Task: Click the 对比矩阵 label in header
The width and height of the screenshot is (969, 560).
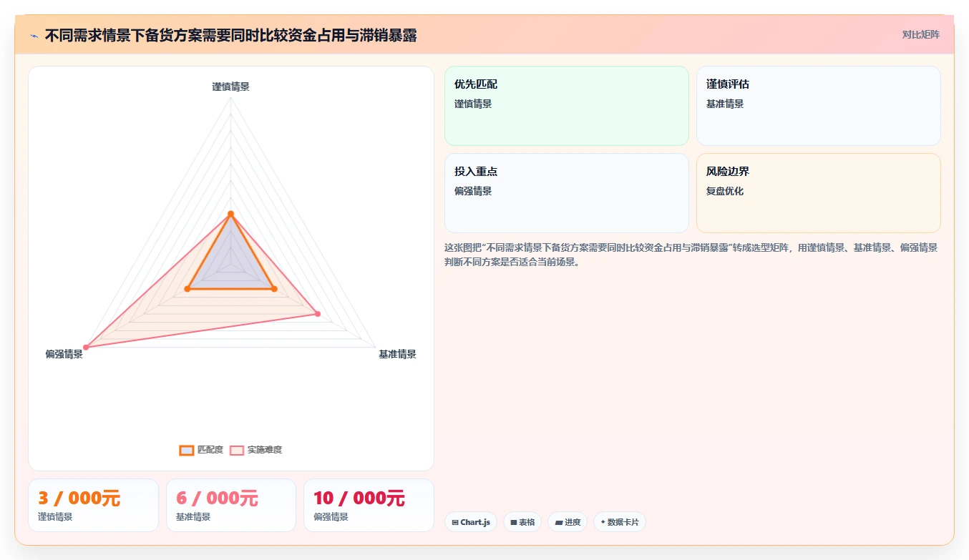Action: click(x=921, y=34)
